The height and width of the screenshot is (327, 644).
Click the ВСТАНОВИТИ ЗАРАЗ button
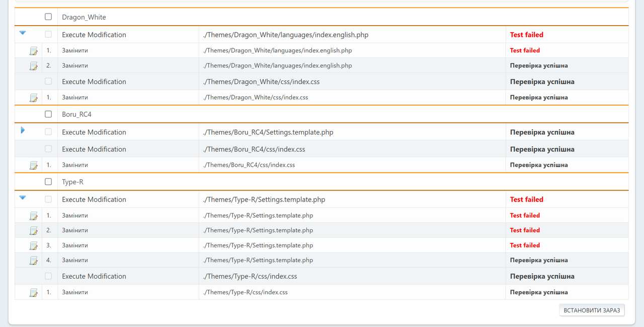[592, 310]
